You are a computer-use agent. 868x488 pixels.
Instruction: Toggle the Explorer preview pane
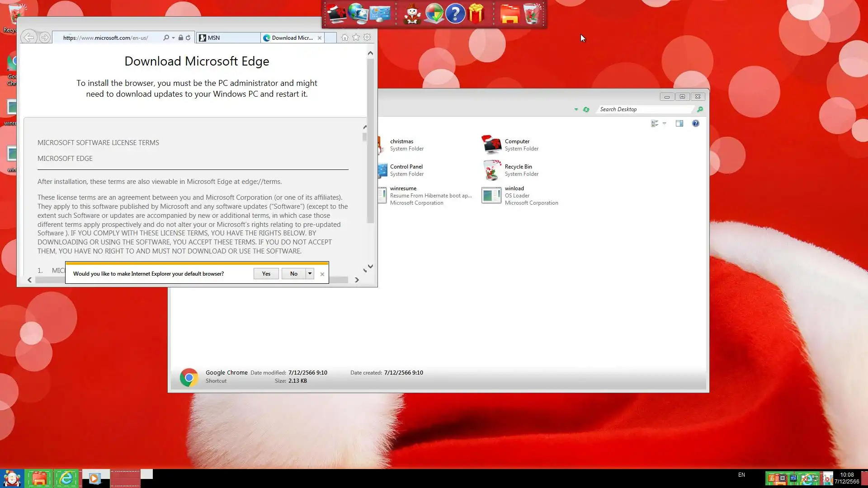pos(679,123)
